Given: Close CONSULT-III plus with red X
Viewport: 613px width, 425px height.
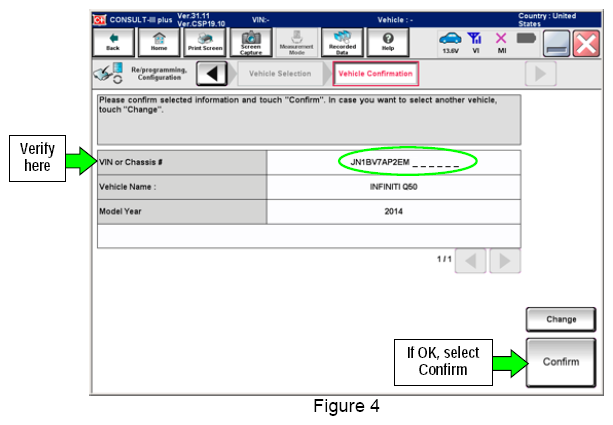Looking at the screenshot, I should [x=586, y=43].
